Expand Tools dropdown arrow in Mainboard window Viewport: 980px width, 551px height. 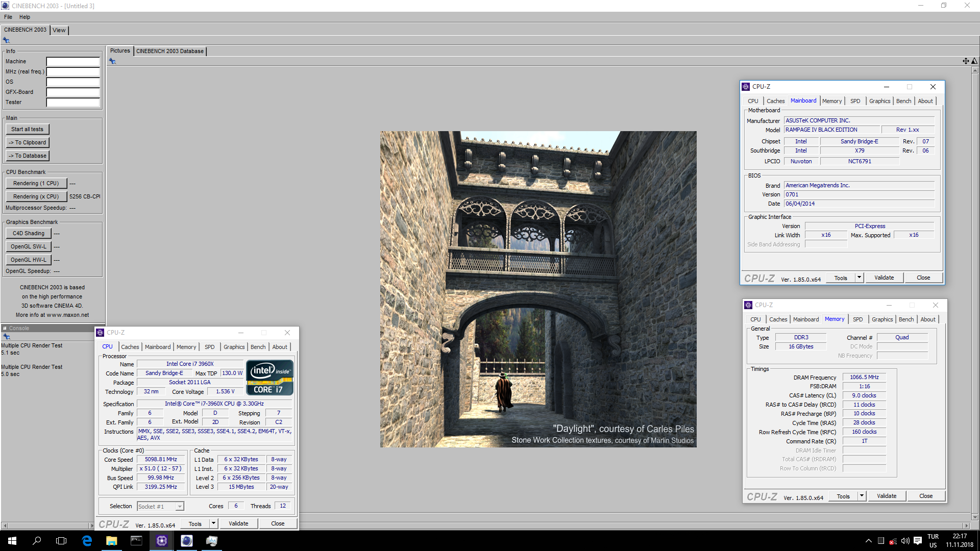point(860,278)
